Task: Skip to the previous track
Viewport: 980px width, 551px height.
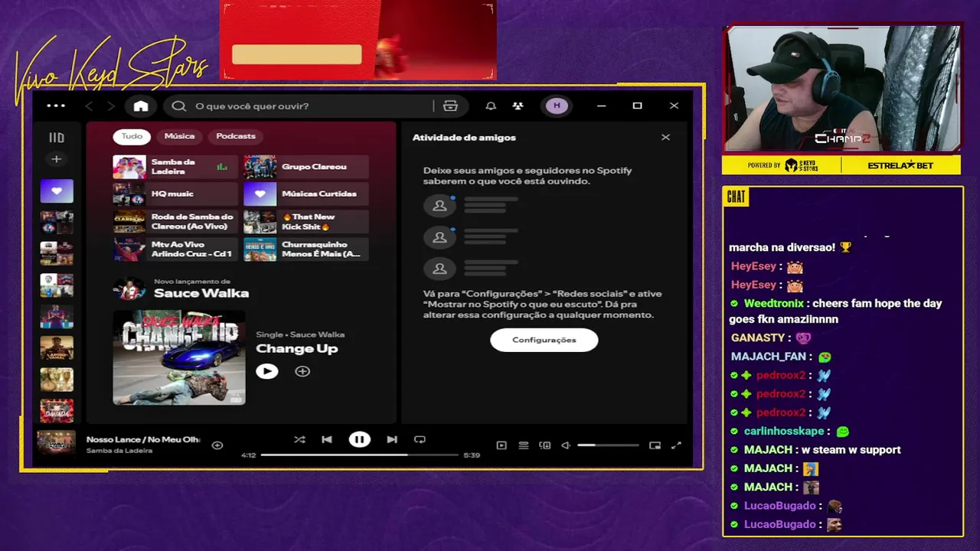Action: pos(327,439)
